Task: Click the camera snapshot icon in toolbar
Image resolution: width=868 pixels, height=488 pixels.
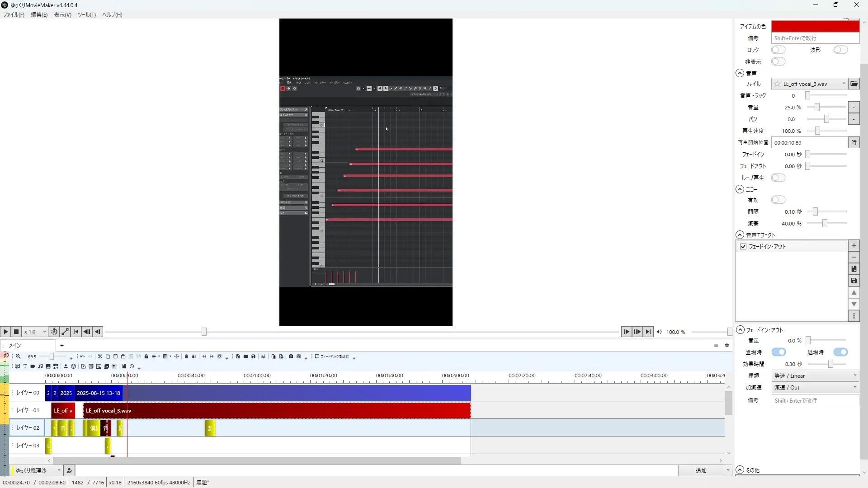Action: tap(291, 357)
